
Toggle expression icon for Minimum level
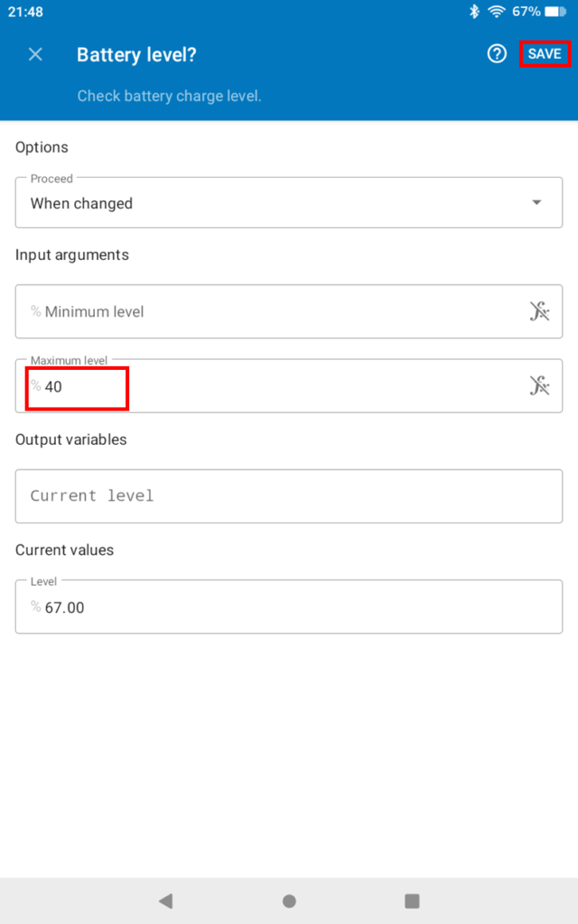pyautogui.click(x=539, y=311)
